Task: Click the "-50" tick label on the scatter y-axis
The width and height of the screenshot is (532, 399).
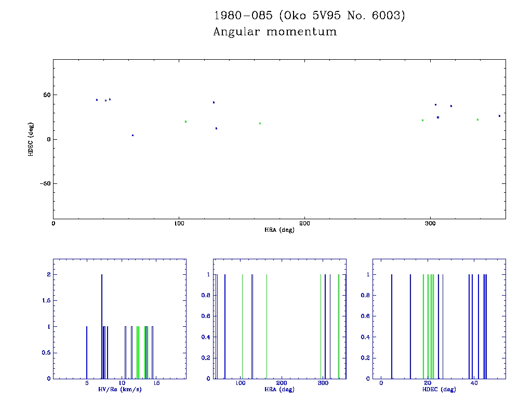Action: pyautogui.click(x=43, y=183)
